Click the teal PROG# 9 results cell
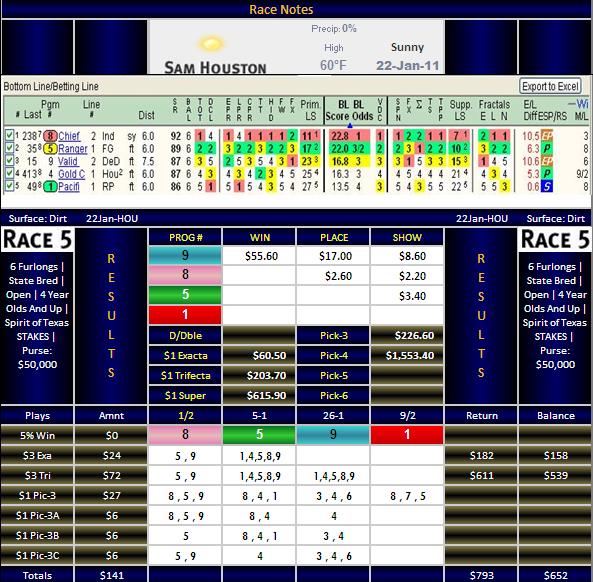This screenshot has height=582, width=593. (185, 255)
